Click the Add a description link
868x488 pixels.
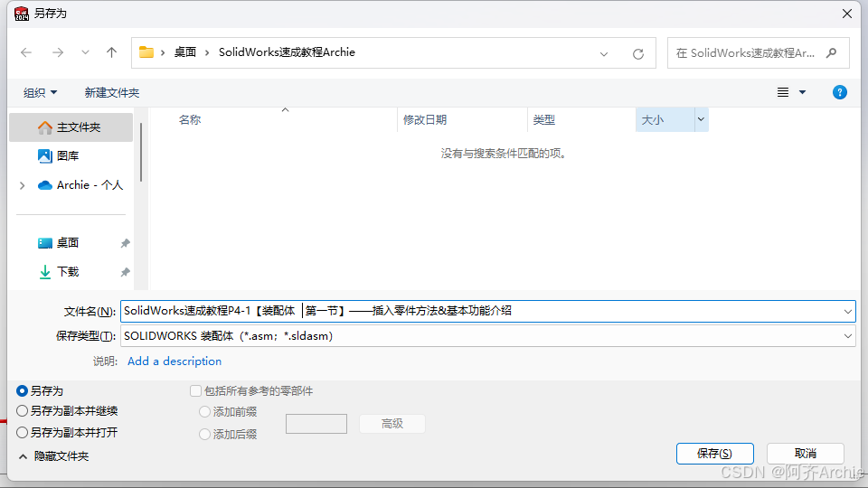tap(175, 361)
